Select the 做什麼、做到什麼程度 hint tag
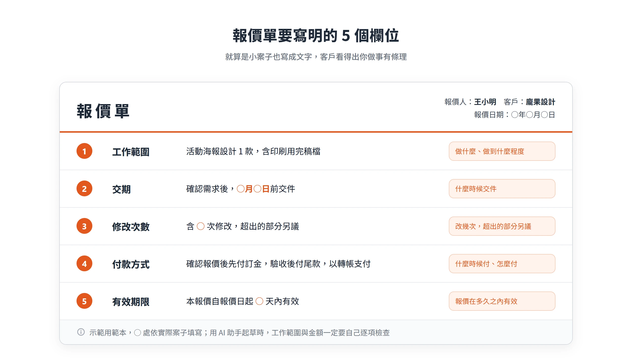 502,151
